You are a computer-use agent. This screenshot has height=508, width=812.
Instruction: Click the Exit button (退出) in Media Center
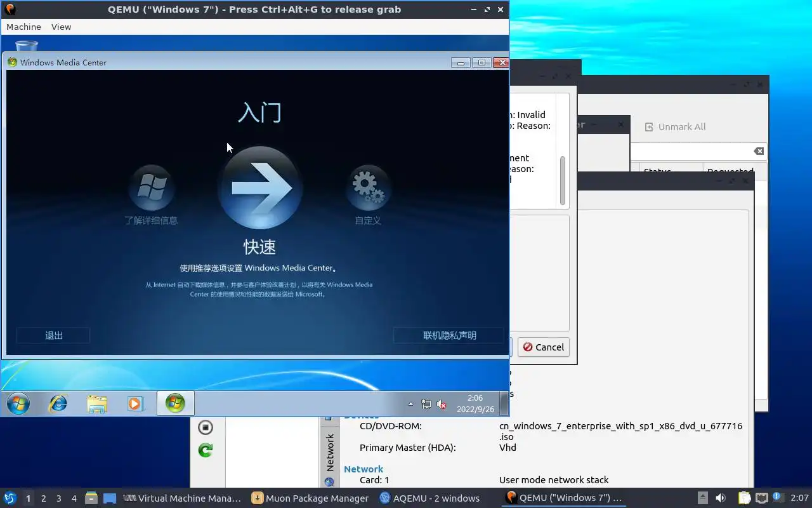(x=53, y=335)
